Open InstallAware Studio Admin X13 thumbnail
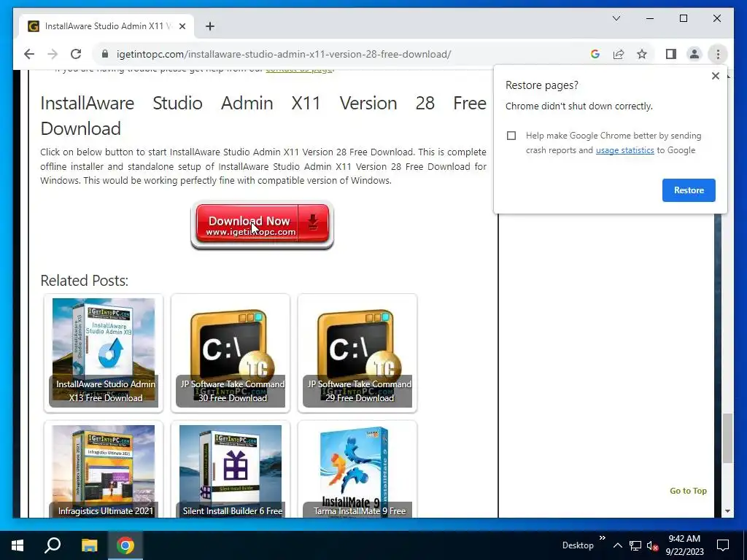The image size is (747, 560). [104, 352]
